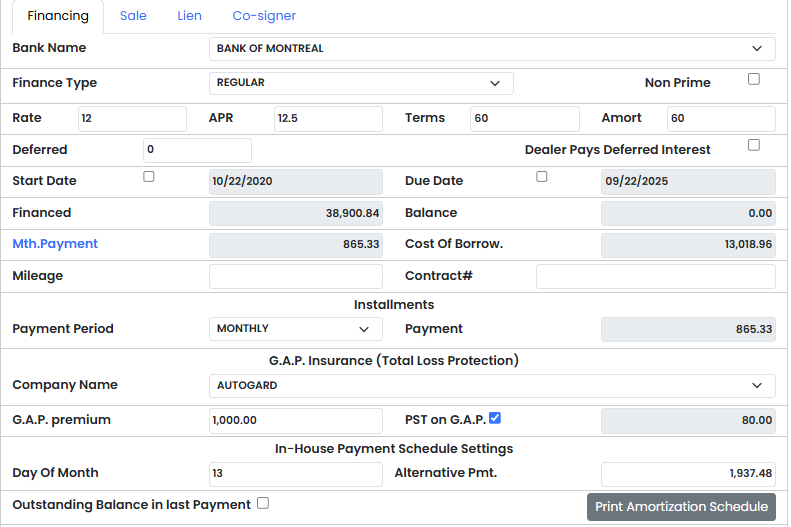This screenshot has height=527, width=791.
Task: Click the Installments heading
Action: coord(393,305)
